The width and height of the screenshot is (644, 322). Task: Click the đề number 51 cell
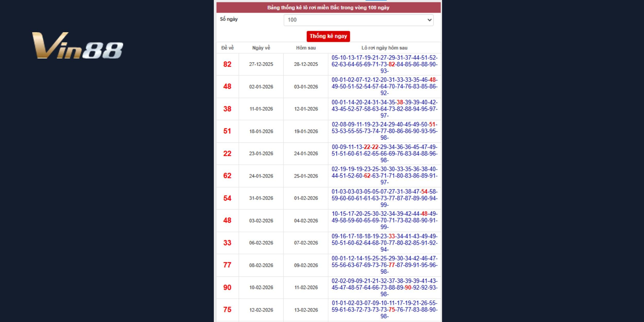pos(227,131)
